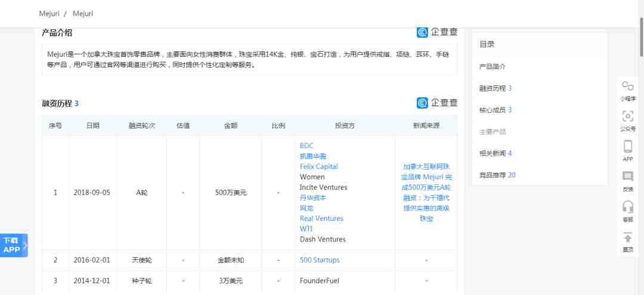
Task: Open the 客服 headset support icon
Action: click(627, 207)
